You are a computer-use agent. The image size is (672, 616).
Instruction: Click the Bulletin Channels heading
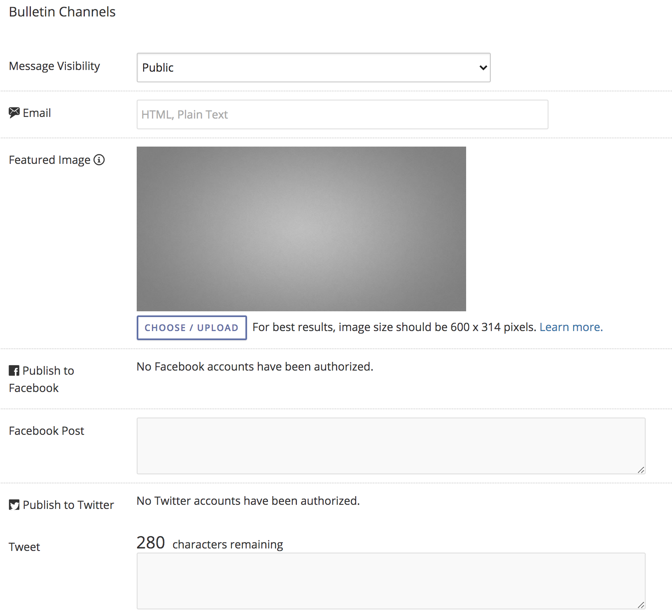pos(62,12)
